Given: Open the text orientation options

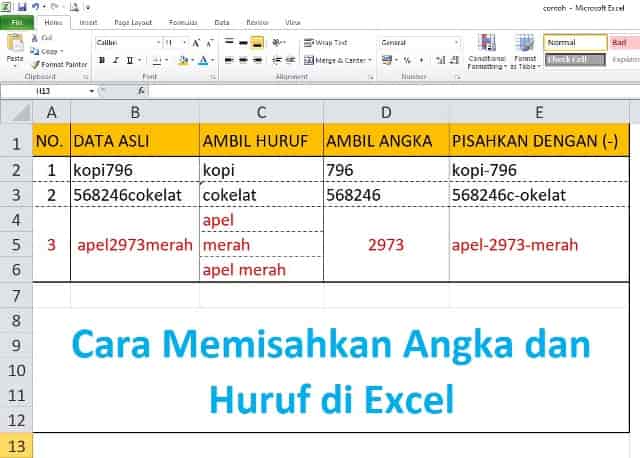Looking at the screenshot, I should pos(279,42).
